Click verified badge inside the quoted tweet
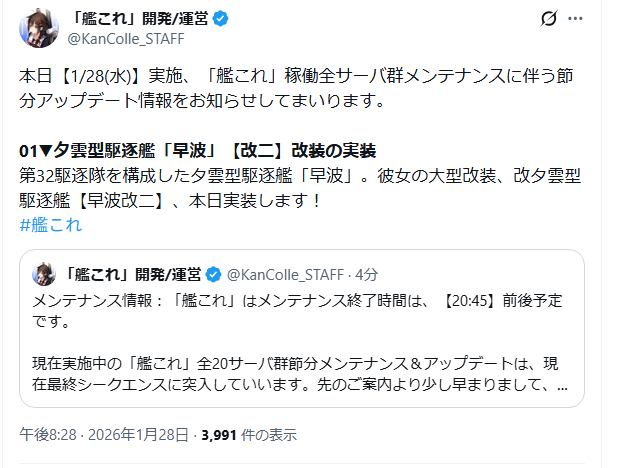This screenshot has height=468, width=627. tap(214, 274)
